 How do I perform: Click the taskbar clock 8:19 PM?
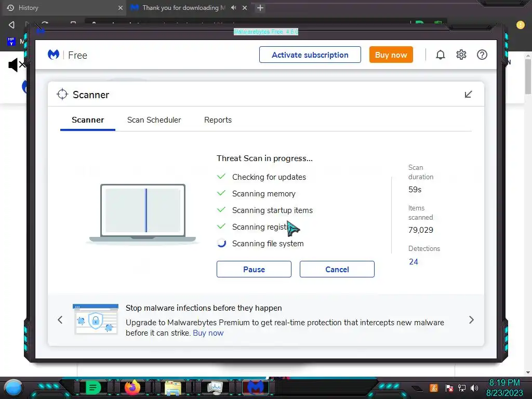pos(504,383)
